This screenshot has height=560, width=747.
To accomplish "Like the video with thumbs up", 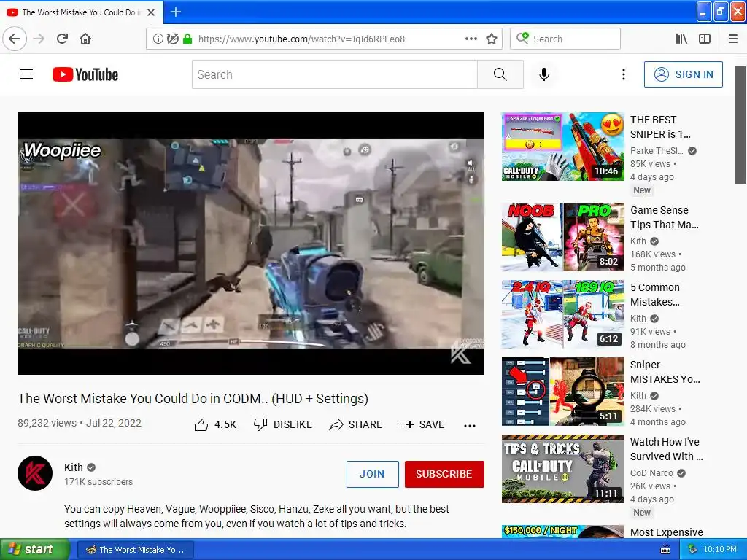I will [215, 424].
